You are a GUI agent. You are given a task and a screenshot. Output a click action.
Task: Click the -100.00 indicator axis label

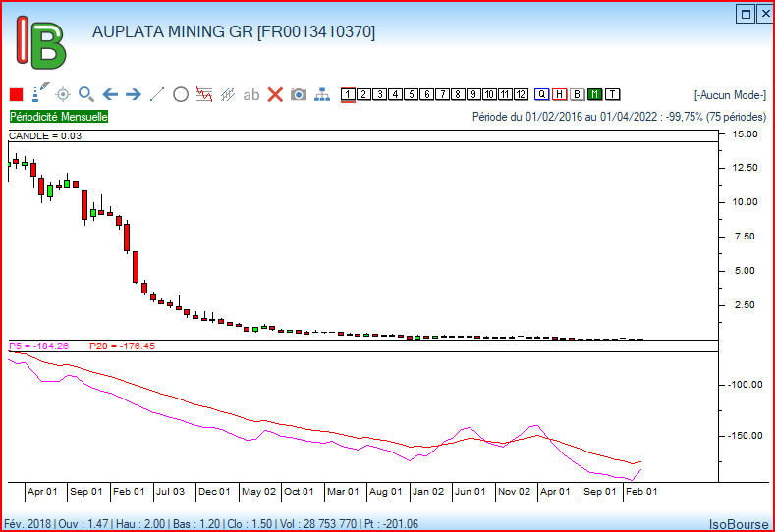point(745,385)
